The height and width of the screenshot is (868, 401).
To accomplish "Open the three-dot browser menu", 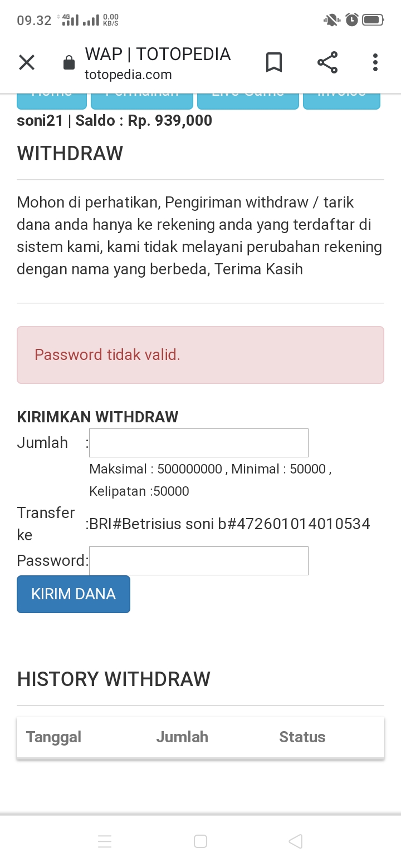I will tap(375, 62).
